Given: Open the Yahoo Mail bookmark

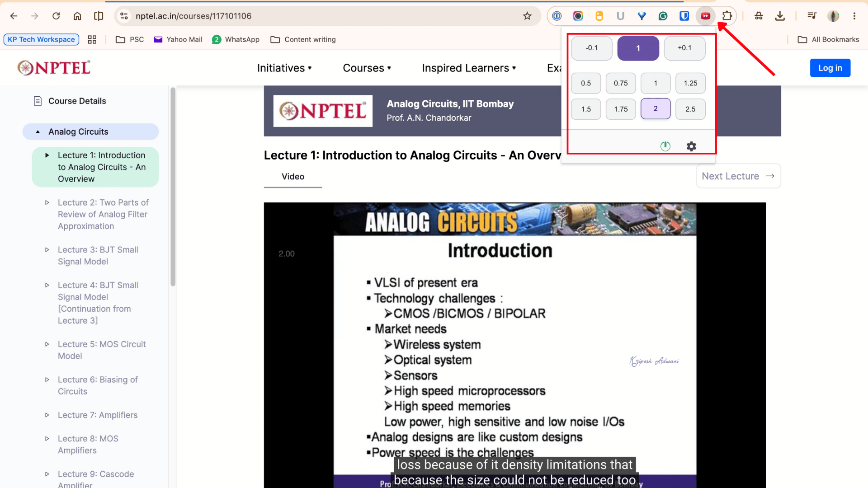Looking at the screenshot, I should click(x=178, y=39).
